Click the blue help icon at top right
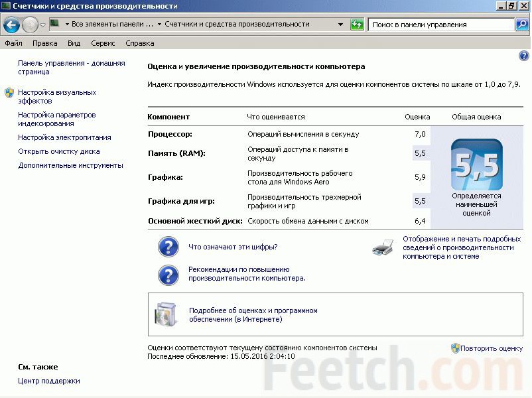Image resolution: width=532 pixels, height=398 pixels. pos(523,56)
